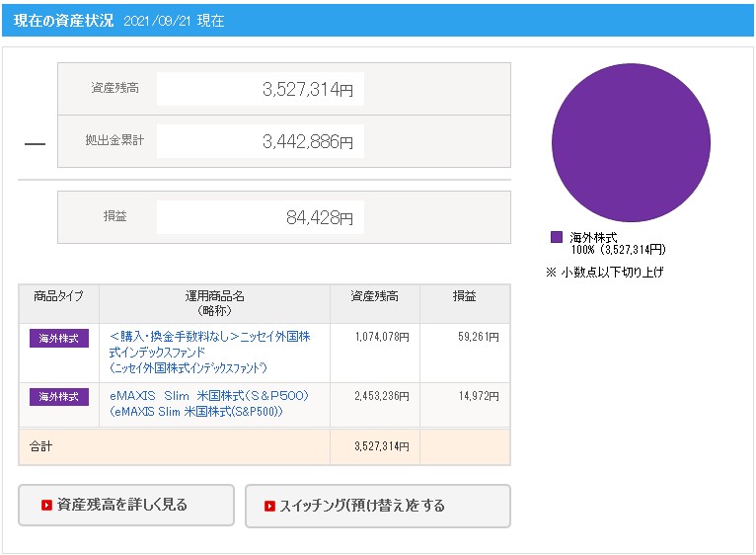This screenshot has height=555, width=756.
Task: Select the 損益 value 84,428円
Action: 319,217
